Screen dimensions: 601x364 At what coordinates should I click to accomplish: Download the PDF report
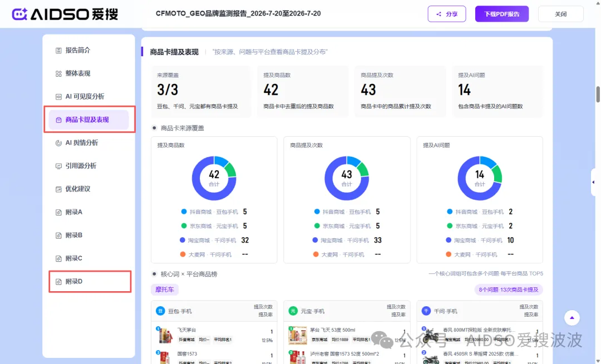[502, 14]
